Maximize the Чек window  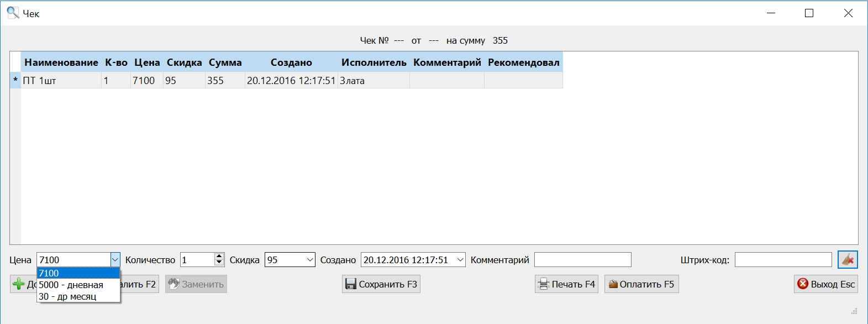tap(809, 13)
